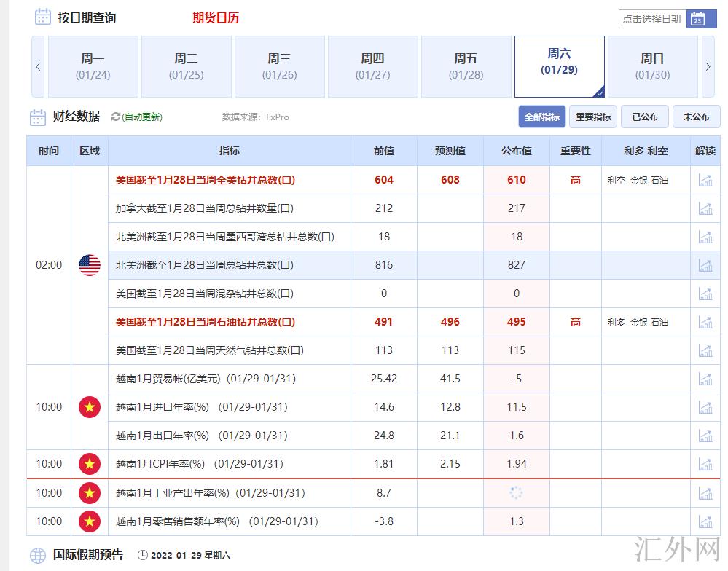Open chart icon for 越南1月CPI年率 row

705,464
